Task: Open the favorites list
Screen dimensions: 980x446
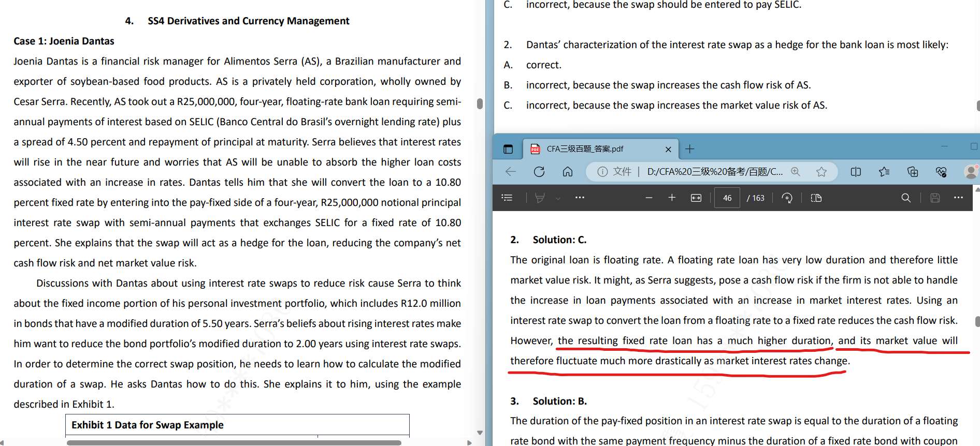Action: [x=884, y=172]
